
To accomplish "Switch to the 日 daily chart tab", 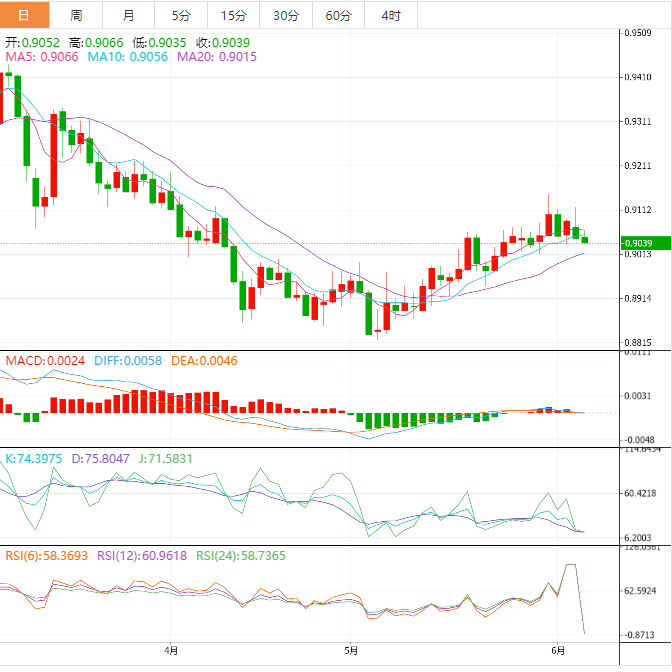I will 25,15.
